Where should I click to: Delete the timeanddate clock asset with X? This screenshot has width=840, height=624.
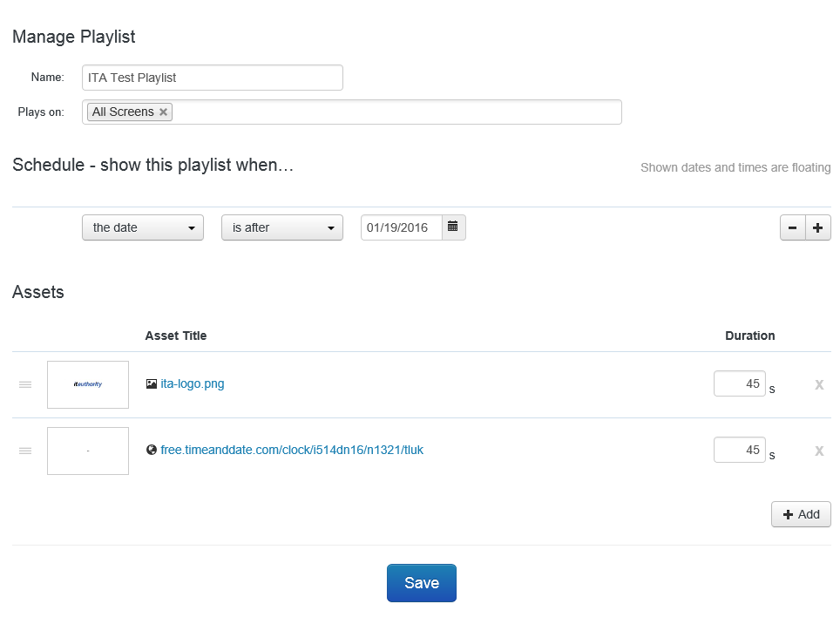pos(819,451)
